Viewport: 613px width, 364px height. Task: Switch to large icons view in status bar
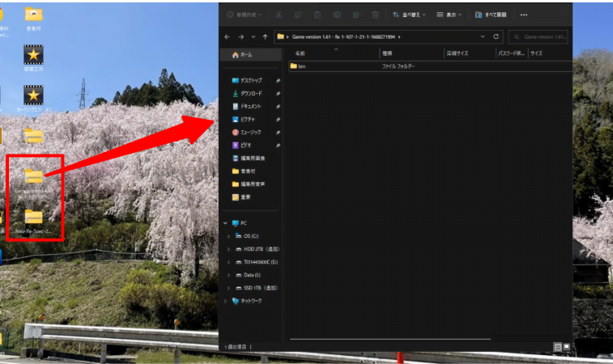(567, 347)
